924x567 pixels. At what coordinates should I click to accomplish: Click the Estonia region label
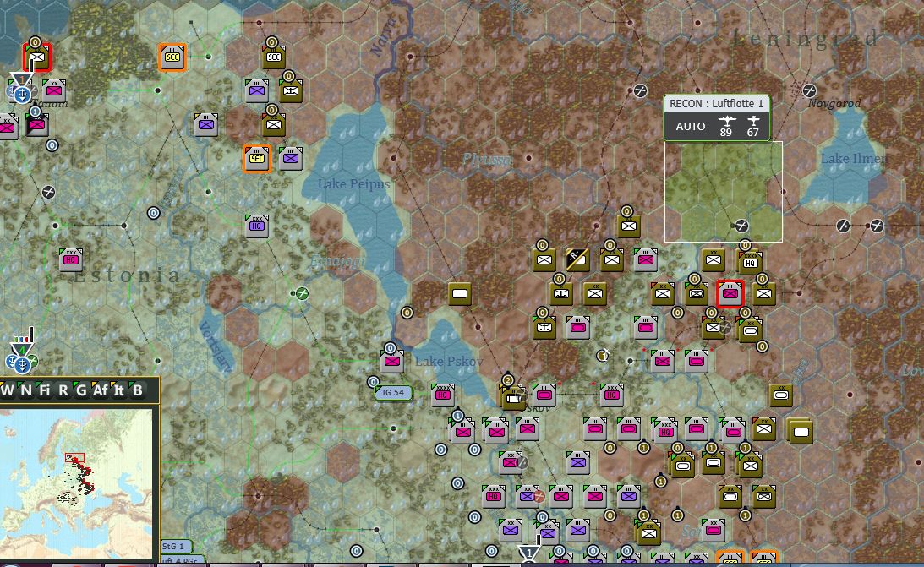[x=128, y=275]
